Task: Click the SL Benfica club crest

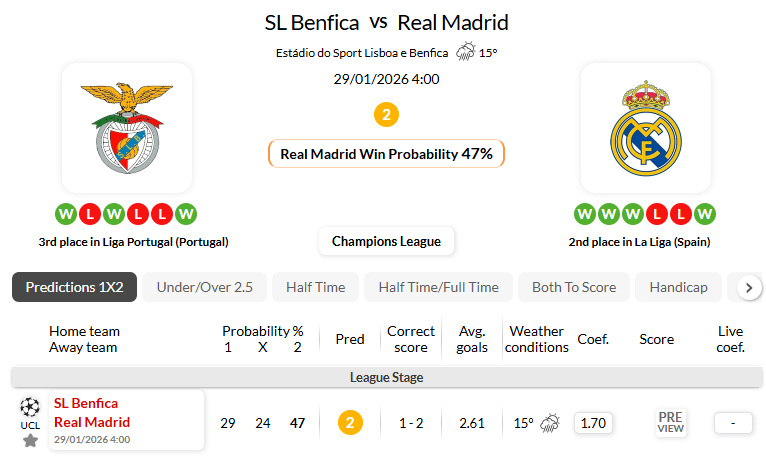Action: pos(126,127)
